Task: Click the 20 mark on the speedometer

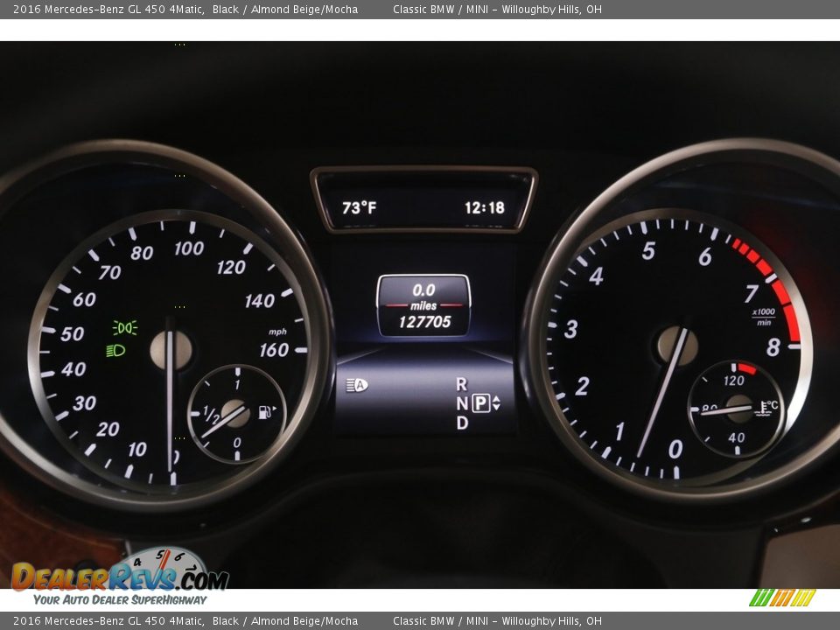Action: click(x=108, y=429)
